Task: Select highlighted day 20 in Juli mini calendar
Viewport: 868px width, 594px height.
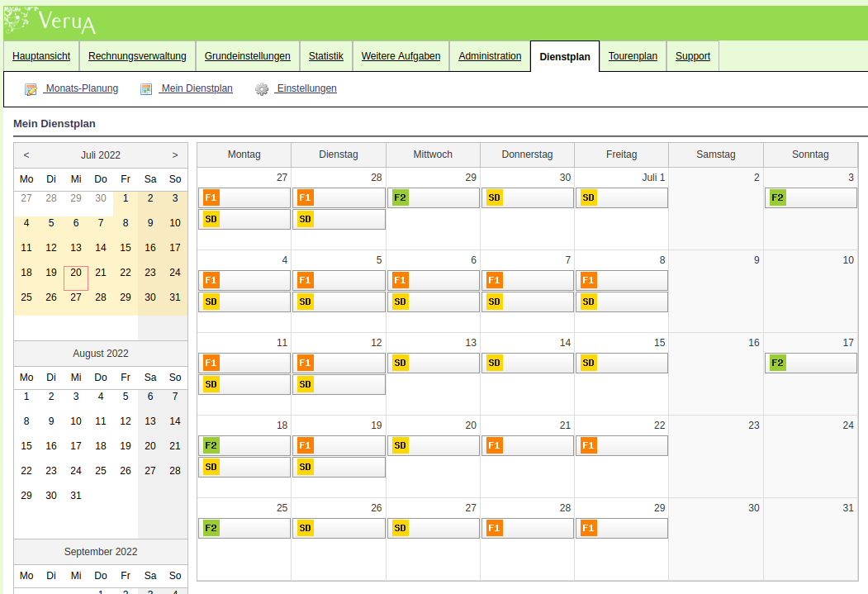Action: [x=76, y=273]
